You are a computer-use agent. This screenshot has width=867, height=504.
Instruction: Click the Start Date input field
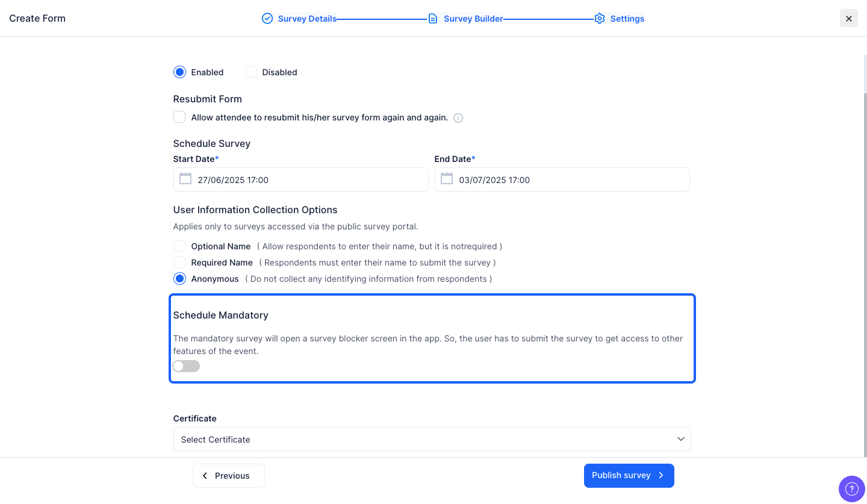[301, 179]
